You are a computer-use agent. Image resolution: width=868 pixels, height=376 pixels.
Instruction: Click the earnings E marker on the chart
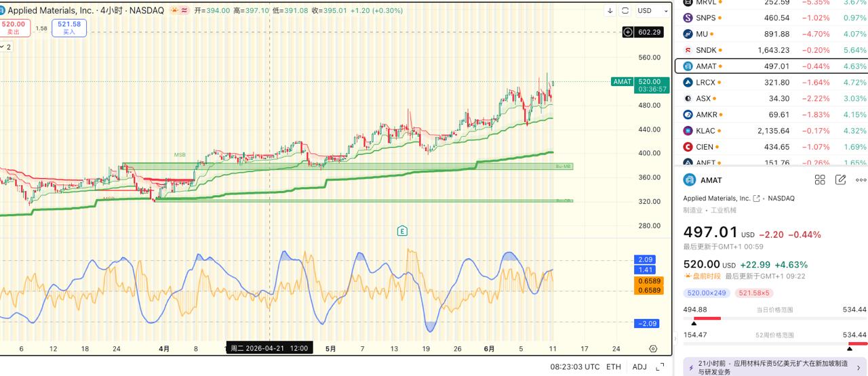coord(402,231)
